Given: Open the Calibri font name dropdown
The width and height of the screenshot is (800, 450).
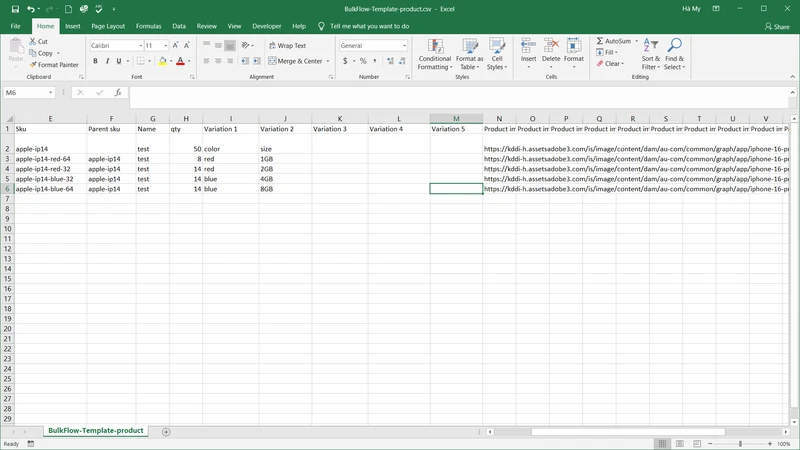Looking at the screenshot, I should (x=138, y=46).
